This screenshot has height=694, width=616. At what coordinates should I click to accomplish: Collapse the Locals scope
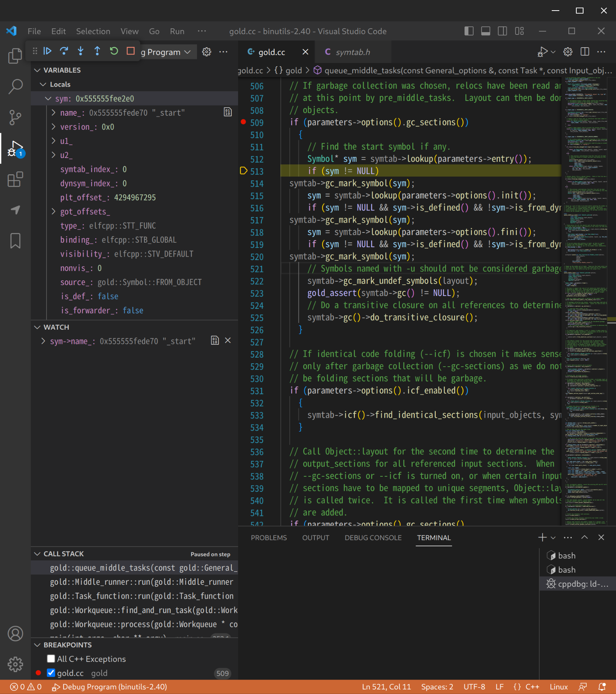tap(43, 84)
